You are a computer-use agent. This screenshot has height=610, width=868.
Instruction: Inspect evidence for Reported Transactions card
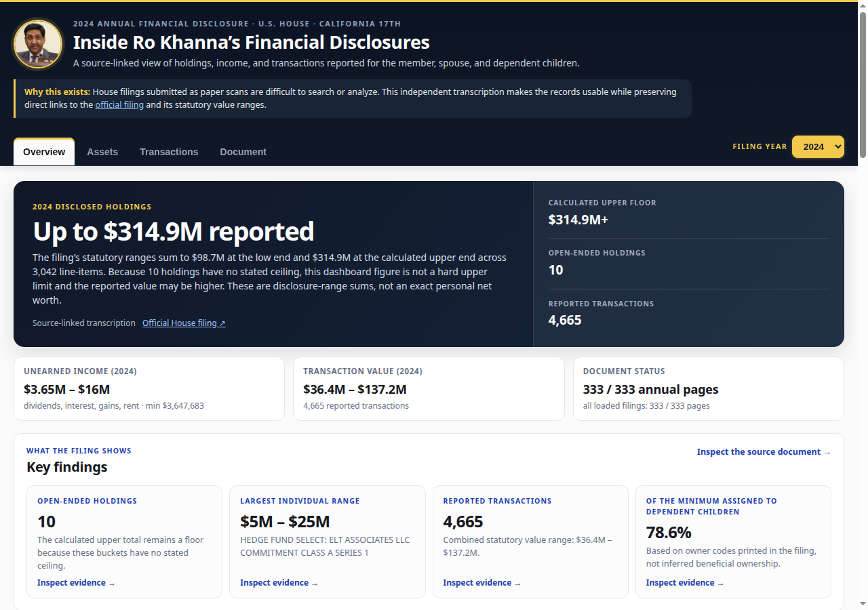[x=481, y=583]
